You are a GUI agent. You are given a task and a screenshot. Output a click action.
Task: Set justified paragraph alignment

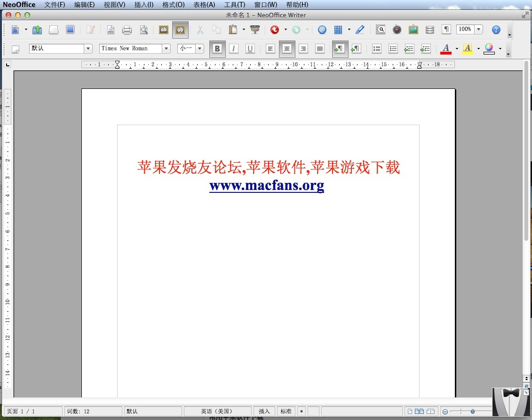pyautogui.click(x=319, y=49)
